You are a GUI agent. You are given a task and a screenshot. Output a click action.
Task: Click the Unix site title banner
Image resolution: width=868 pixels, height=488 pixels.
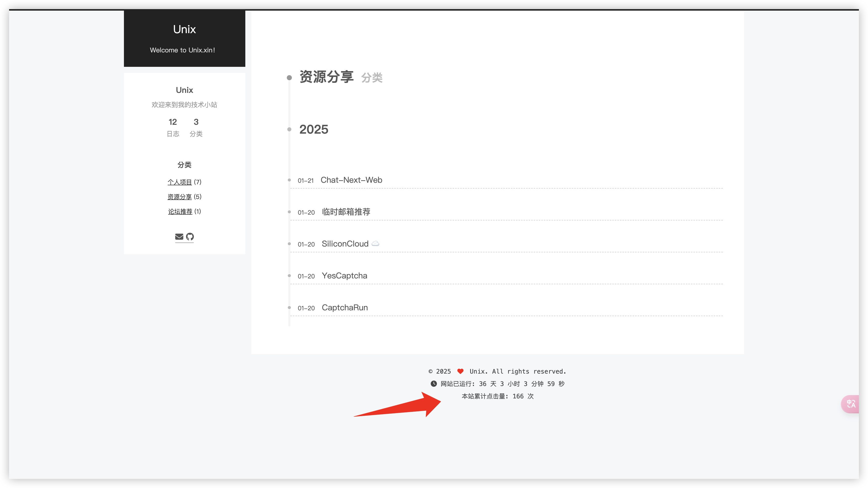coord(184,30)
